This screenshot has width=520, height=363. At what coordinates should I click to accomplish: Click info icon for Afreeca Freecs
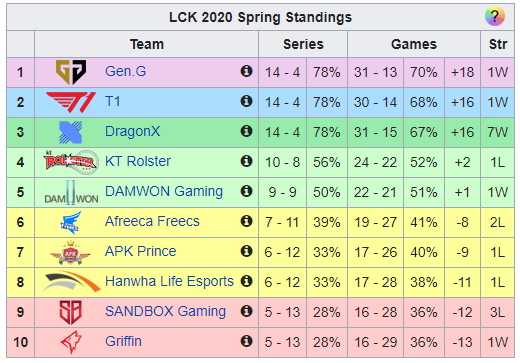click(x=246, y=221)
